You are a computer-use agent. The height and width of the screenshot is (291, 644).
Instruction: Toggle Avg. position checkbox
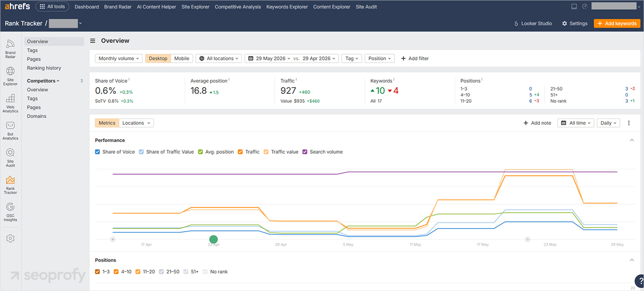[201, 152]
